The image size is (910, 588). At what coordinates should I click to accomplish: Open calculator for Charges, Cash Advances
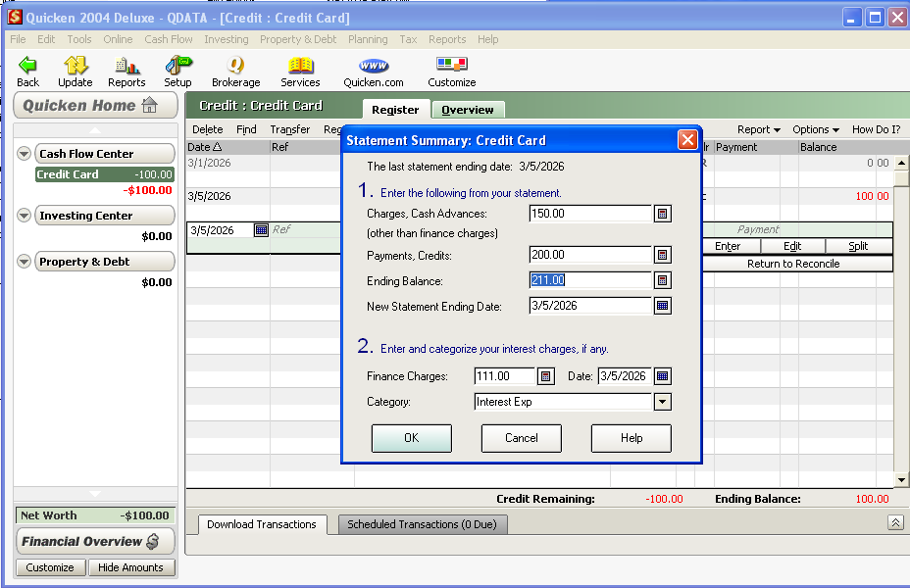coord(663,214)
